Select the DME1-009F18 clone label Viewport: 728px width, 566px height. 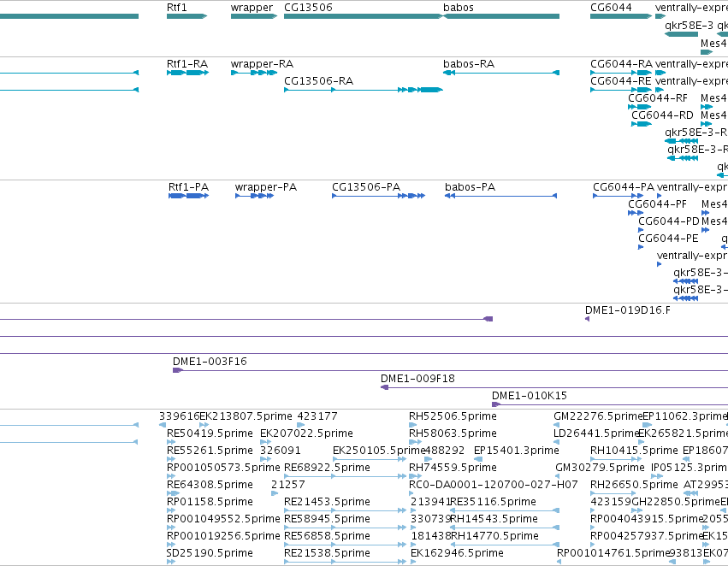coord(417,379)
